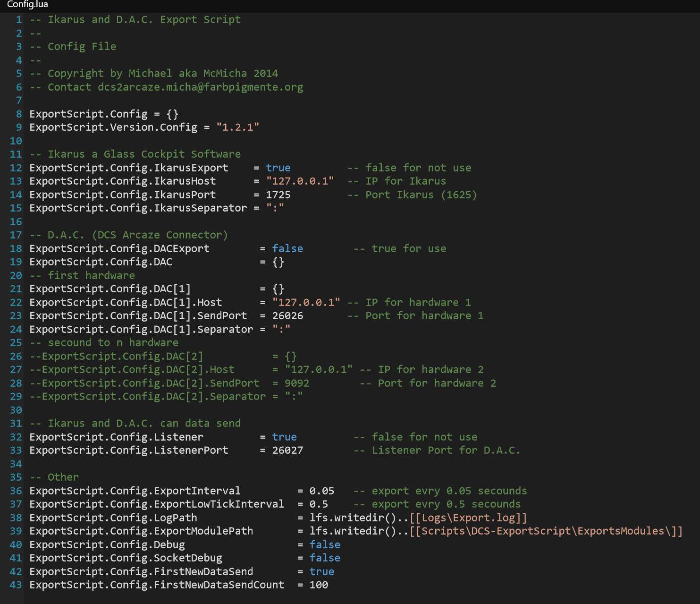Viewport: 700px width, 604px height.
Task: Click the 'false for not use' comment on line 12
Action: click(418, 168)
